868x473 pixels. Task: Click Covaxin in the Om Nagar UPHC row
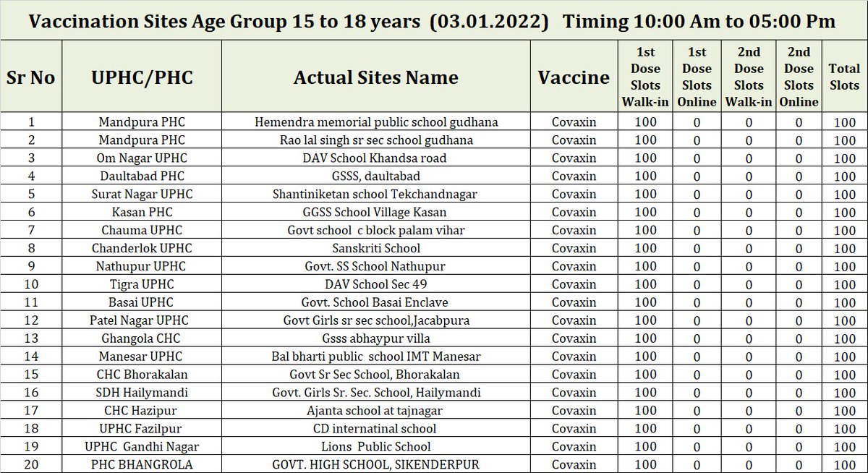(x=574, y=158)
